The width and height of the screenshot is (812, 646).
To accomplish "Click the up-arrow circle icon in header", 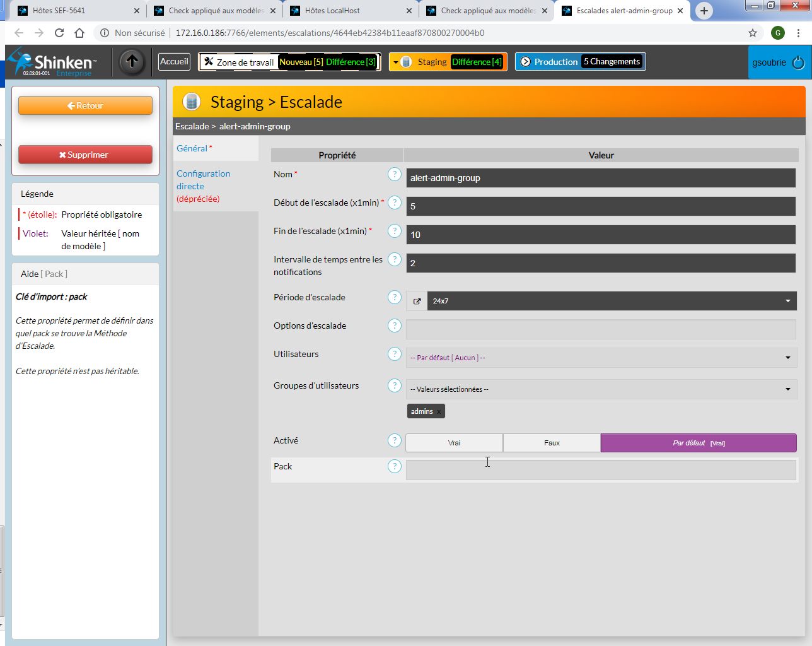I will [x=132, y=62].
